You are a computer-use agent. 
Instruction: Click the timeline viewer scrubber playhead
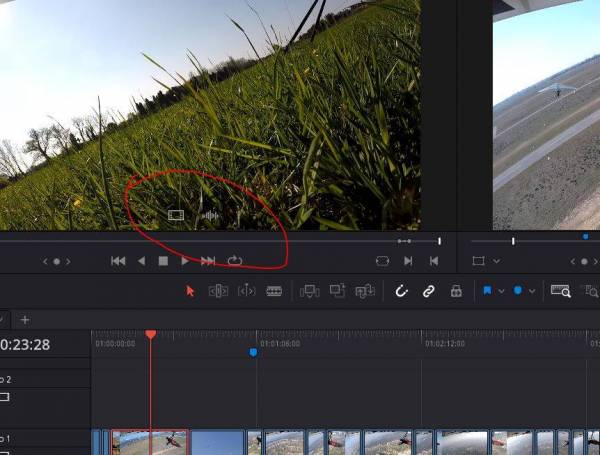point(513,241)
